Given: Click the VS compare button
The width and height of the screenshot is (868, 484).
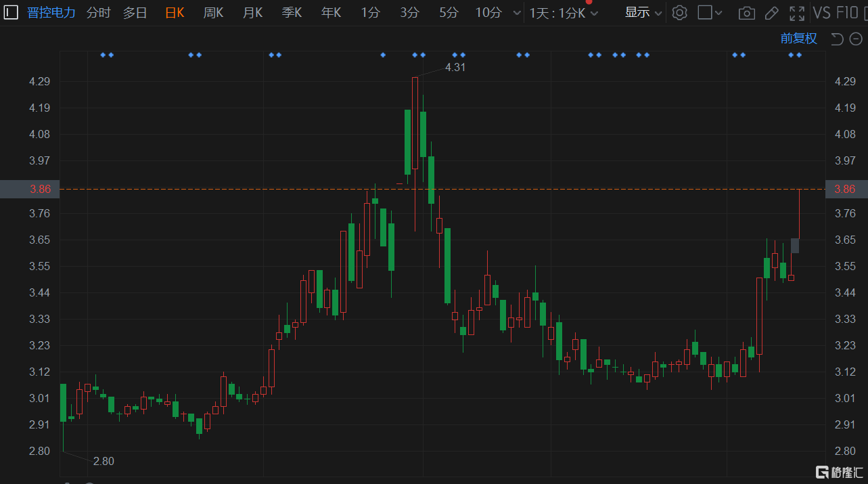Looking at the screenshot, I should [822, 12].
